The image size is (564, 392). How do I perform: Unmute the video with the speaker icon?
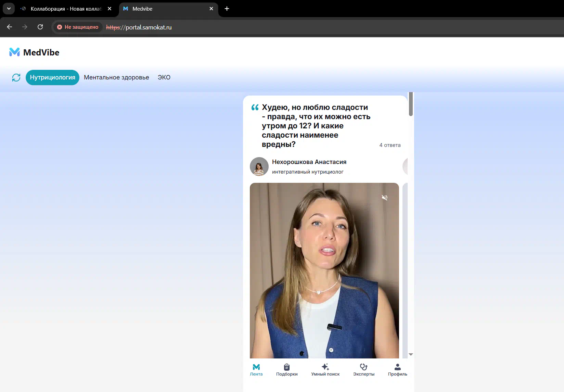(384, 198)
